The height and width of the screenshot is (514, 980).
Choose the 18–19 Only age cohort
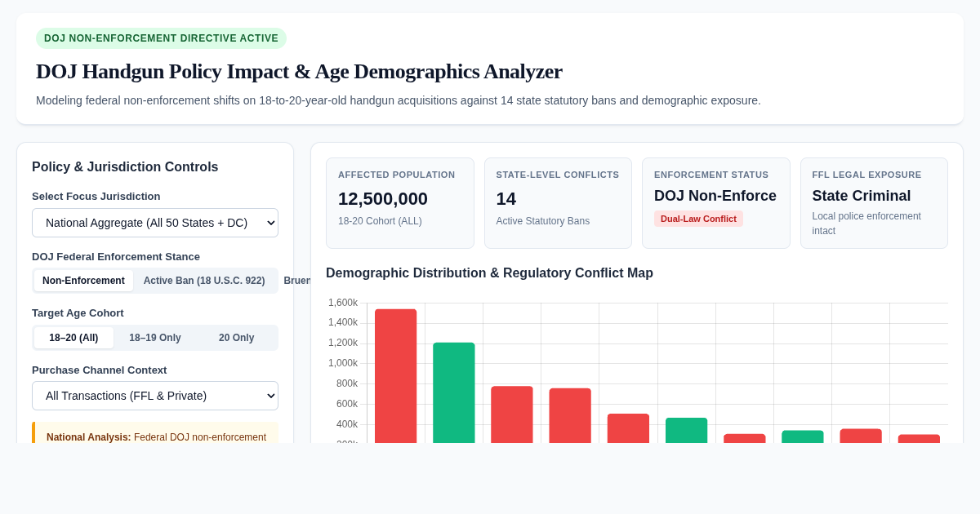[155, 338]
